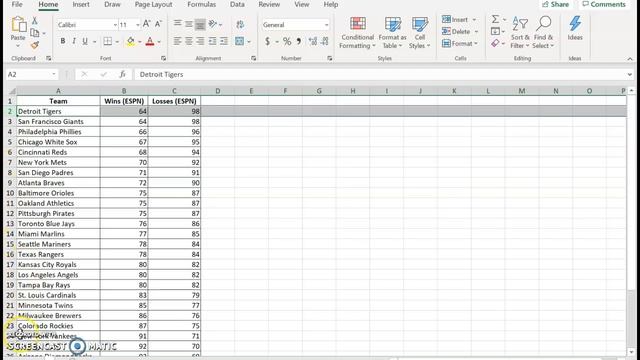Align cell text right
The image size is (640, 360).
(200, 41)
